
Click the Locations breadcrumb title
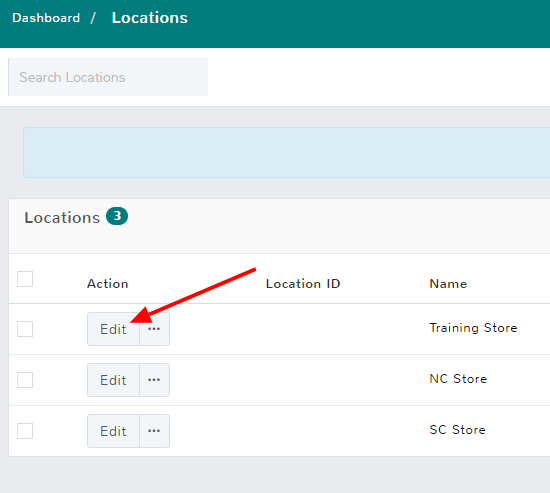(149, 18)
